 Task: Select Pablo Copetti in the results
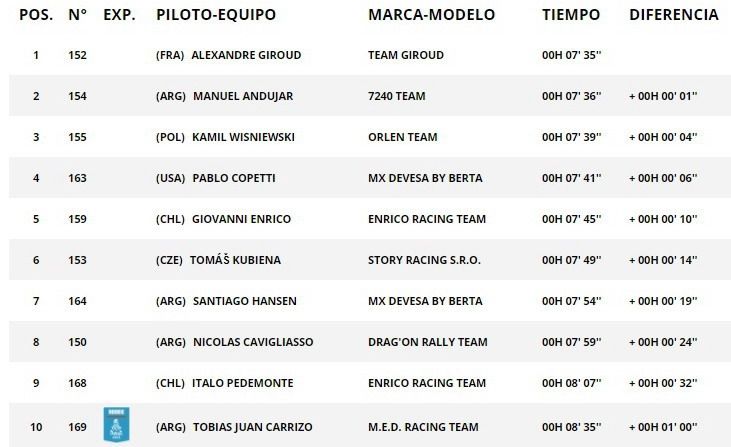[233, 178]
